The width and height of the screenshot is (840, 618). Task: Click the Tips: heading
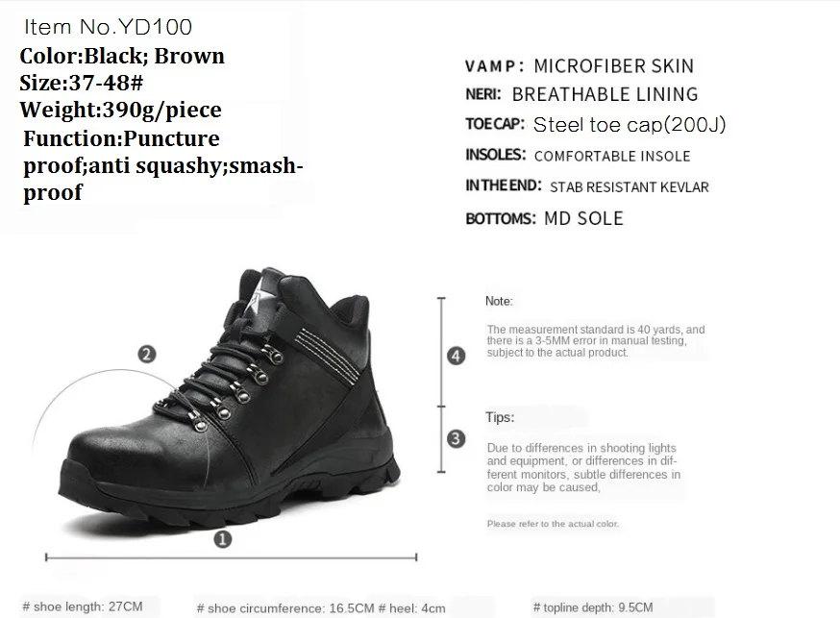(500, 417)
